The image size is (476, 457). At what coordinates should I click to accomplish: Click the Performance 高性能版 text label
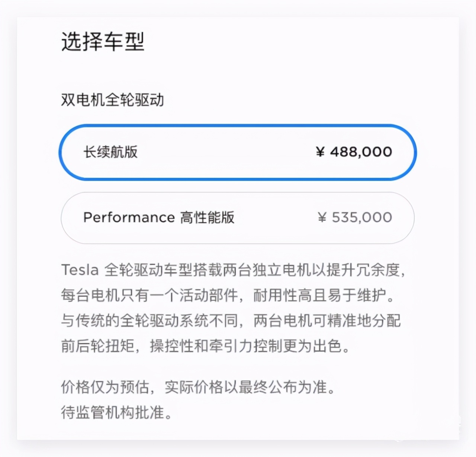160,218
